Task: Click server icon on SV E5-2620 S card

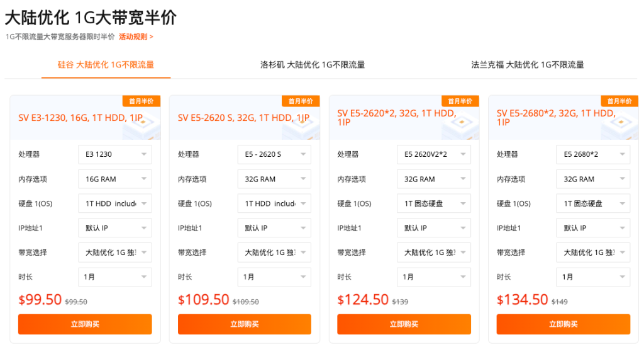Action: point(301,126)
